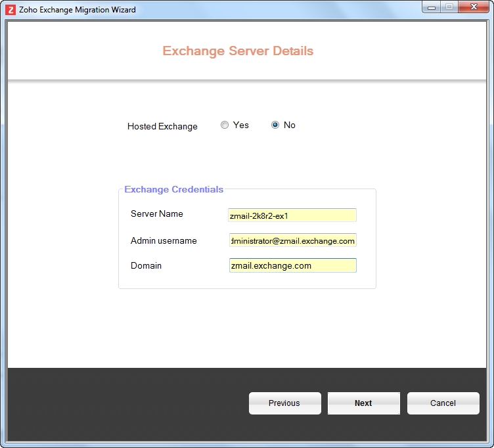Edit the Domain text box
The width and height of the screenshot is (494, 448).
coord(292,265)
